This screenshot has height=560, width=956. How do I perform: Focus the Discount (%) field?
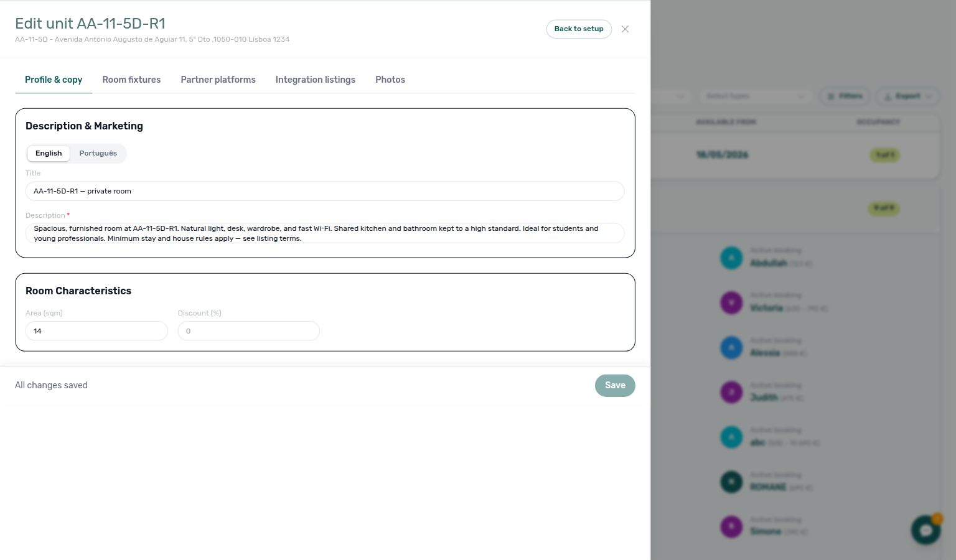pyautogui.click(x=249, y=331)
